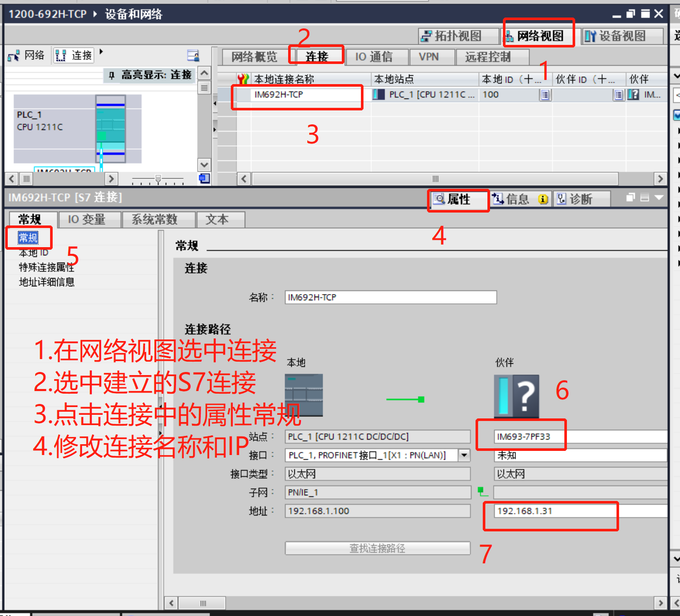Image resolution: width=680 pixels, height=616 pixels.
Task: Click the partner address field 192.168.1.31
Action: coord(580,511)
